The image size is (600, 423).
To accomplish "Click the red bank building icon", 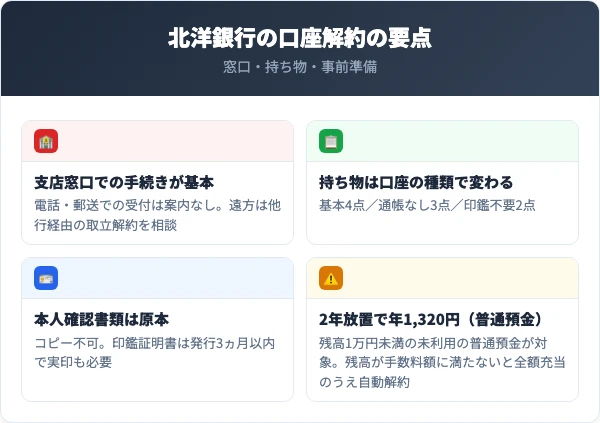I will click(46, 141).
